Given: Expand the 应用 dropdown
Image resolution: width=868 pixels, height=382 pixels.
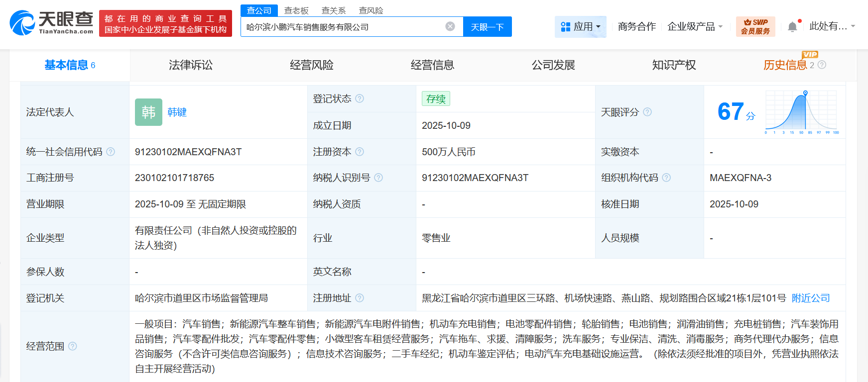Looking at the screenshot, I should point(581,26).
